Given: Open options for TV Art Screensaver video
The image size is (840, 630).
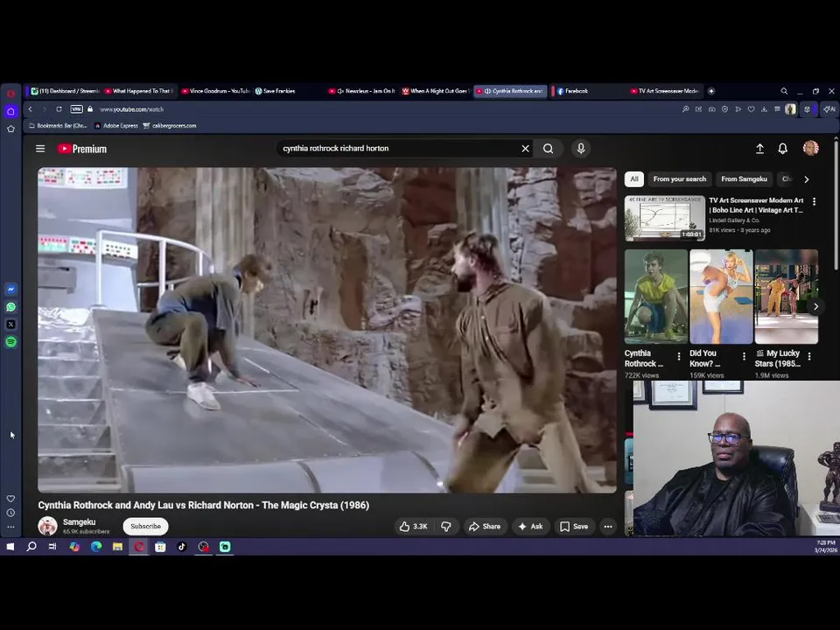Looking at the screenshot, I should (815, 201).
